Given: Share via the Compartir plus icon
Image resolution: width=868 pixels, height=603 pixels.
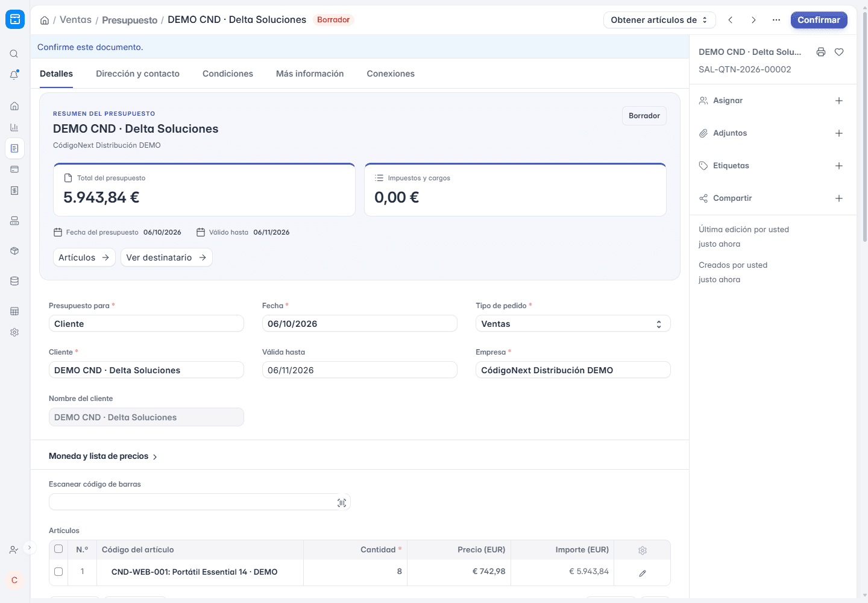Looking at the screenshot, I should click(x=839, y=198).
